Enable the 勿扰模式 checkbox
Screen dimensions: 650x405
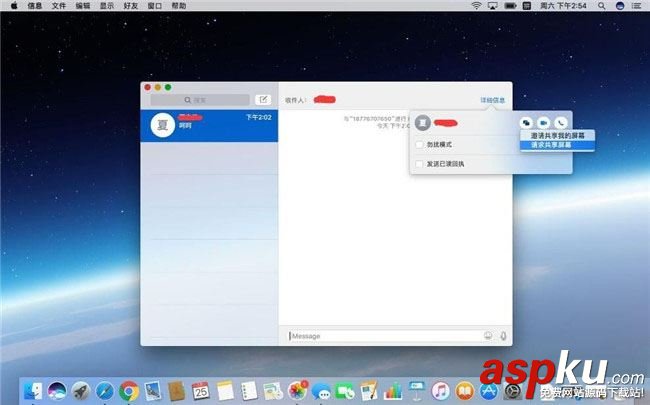[x=419, y=145]
